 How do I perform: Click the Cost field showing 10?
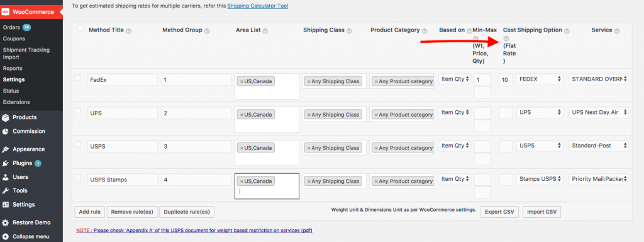506,80
